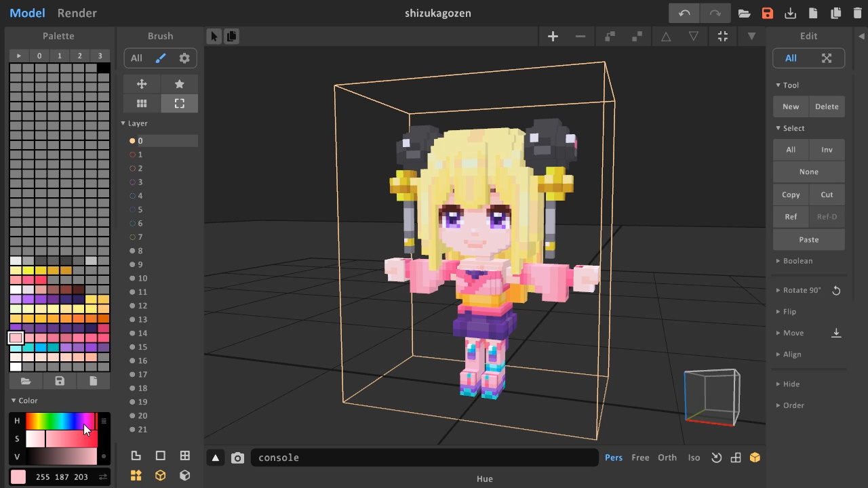Open palette folder icon below swatches
This screenshot has width=868, height=488.
point(26,382)
